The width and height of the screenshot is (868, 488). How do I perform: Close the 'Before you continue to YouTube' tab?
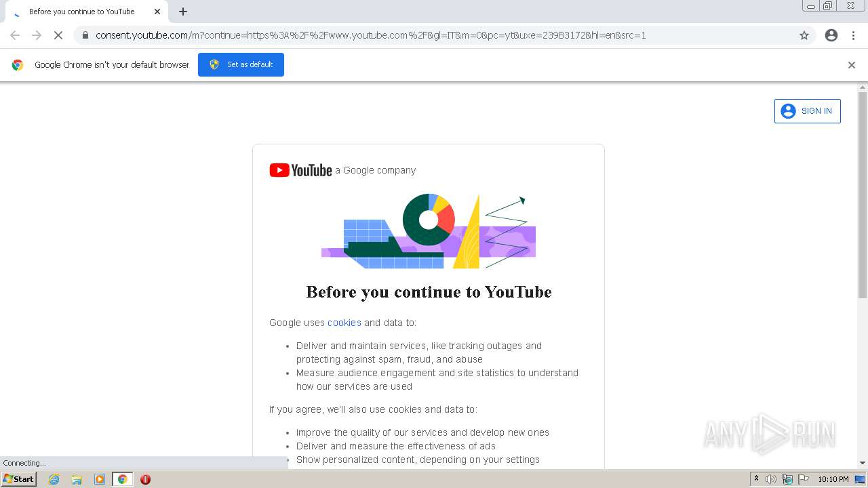157,12
